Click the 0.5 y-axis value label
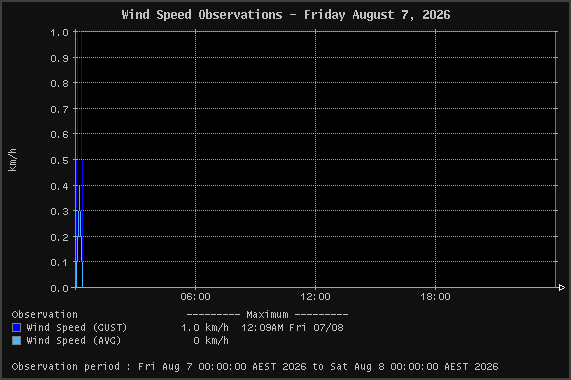The height and width of the screenshot is (380, 571). [x=59, y=160]
